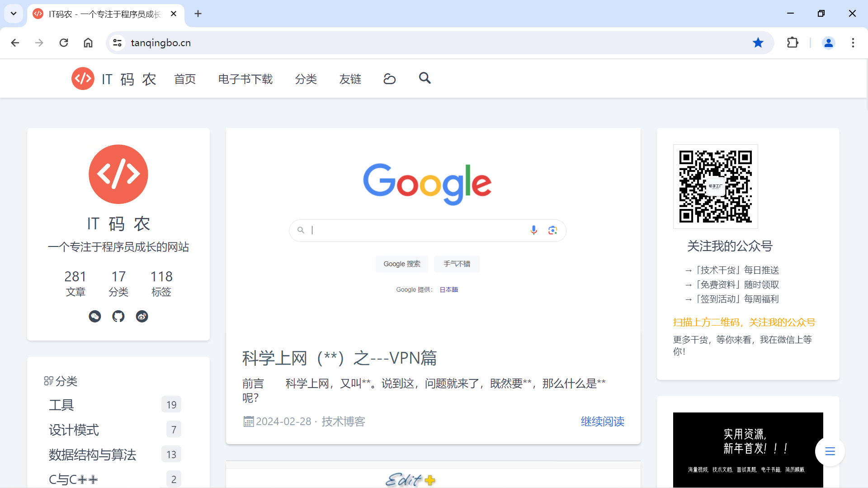Open the 数据结构与算法 category
Viewport: 868px width, 488px height.
click(92, 455)
